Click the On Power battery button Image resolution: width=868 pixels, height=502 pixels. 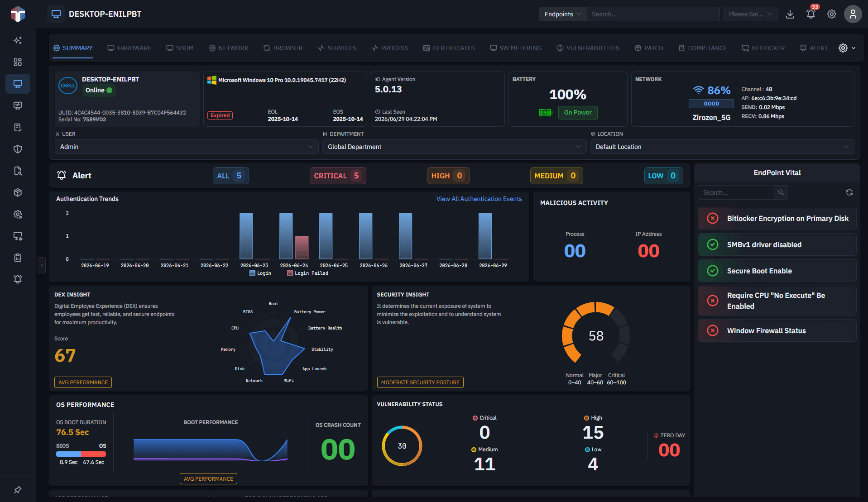[x=578, y=112]
